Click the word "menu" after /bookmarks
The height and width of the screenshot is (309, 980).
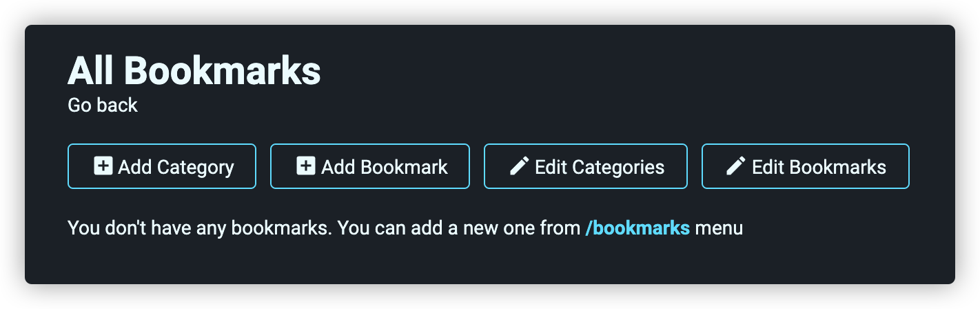coord(719,228)
